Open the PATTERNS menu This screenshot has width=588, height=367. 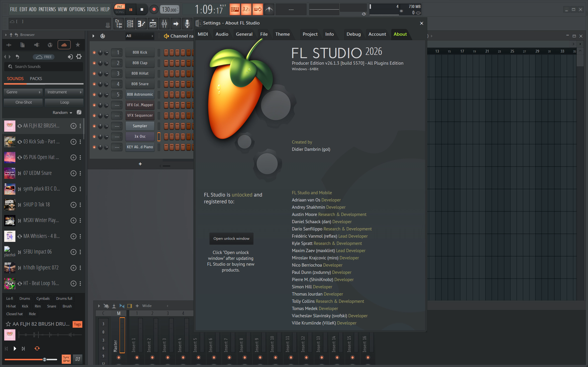click(x=47, y=9)
